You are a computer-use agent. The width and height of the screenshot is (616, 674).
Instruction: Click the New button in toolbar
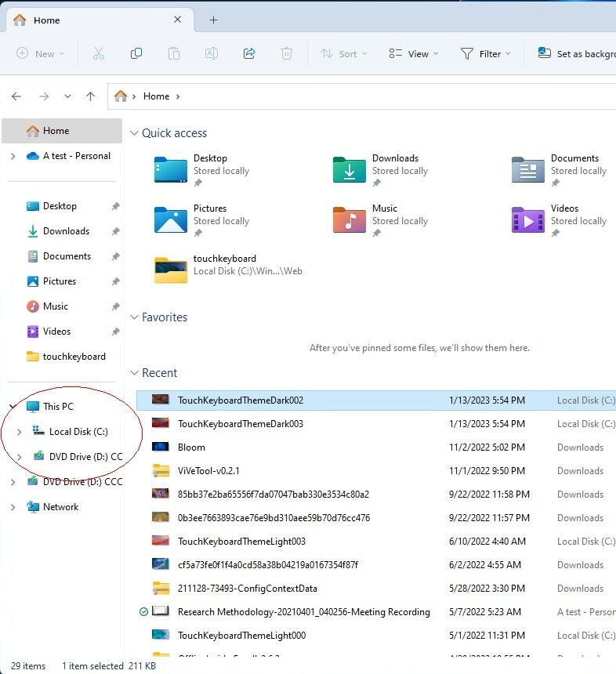41,54
